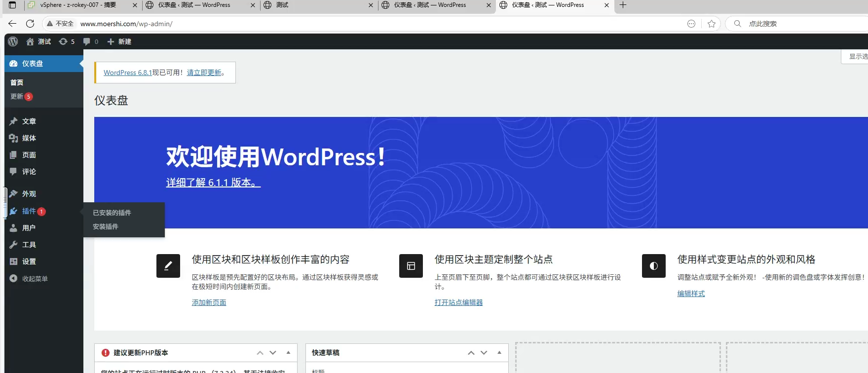Open the Media library icon '媒体'

pyautogui.click(x=13, y=138)
